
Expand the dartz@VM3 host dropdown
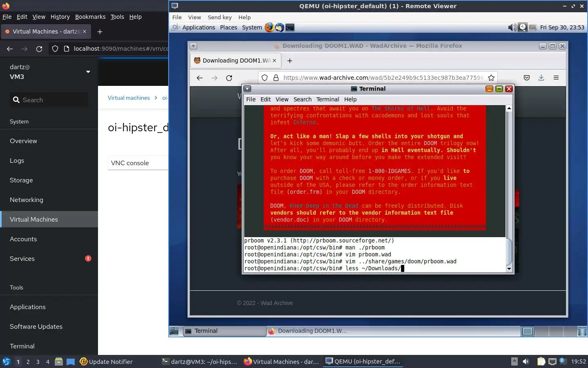[x=88, y=72]
